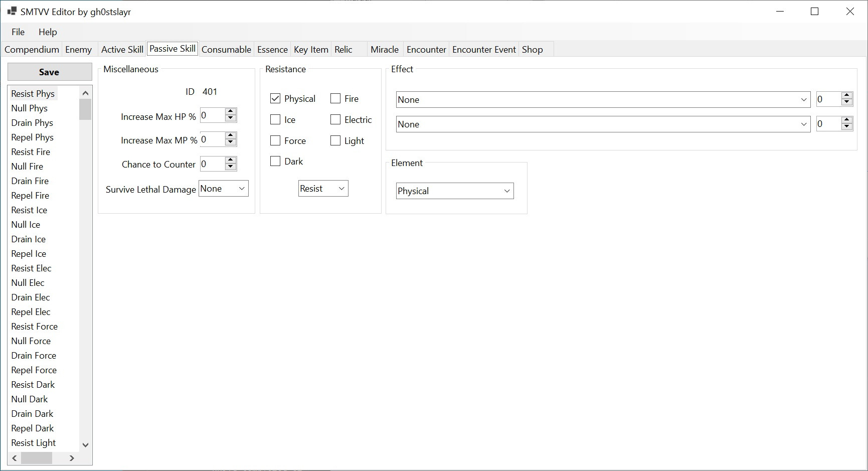Select Resist Force in the skill list

point(35,327)
